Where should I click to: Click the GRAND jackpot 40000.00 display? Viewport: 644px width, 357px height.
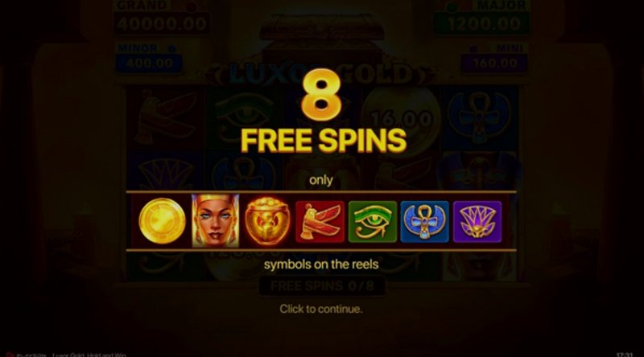click(162, 24)
